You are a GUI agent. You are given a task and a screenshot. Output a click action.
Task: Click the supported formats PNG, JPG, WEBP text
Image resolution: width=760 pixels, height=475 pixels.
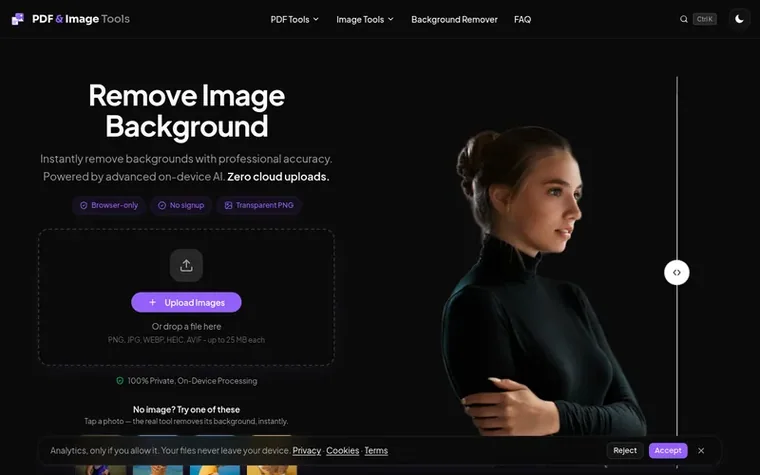point(186,340)
